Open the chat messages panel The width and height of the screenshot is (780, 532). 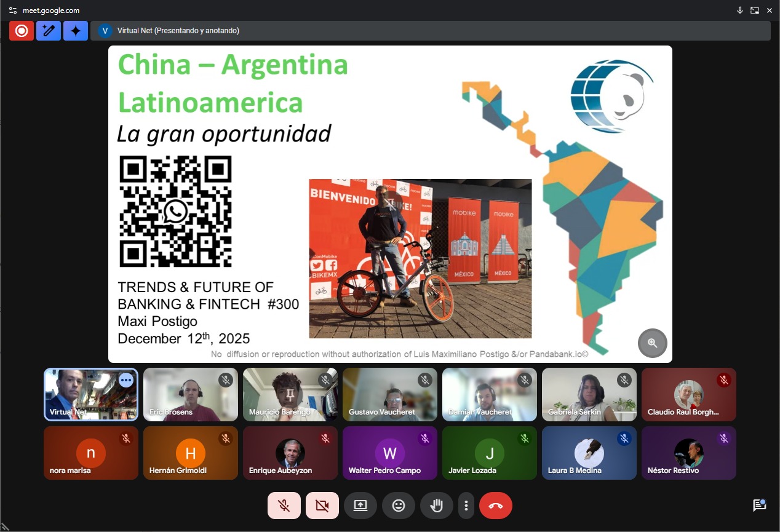click(759, 506)
